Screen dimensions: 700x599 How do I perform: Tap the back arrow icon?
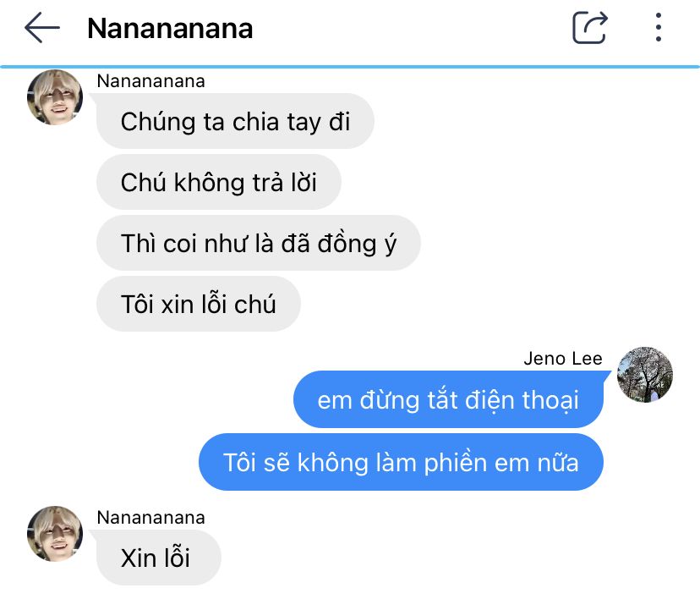[x=42, y=28]
